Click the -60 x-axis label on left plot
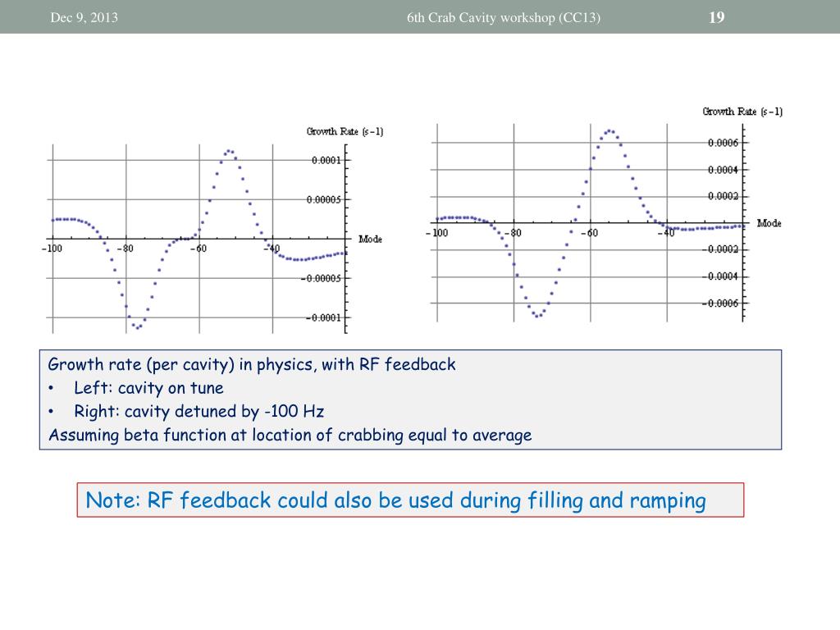 (x=199, y=249)
